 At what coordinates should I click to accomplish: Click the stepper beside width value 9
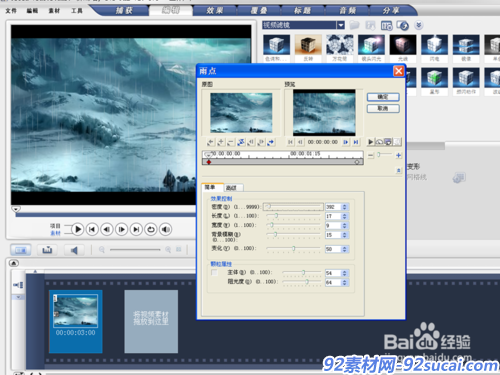(345, 226)
